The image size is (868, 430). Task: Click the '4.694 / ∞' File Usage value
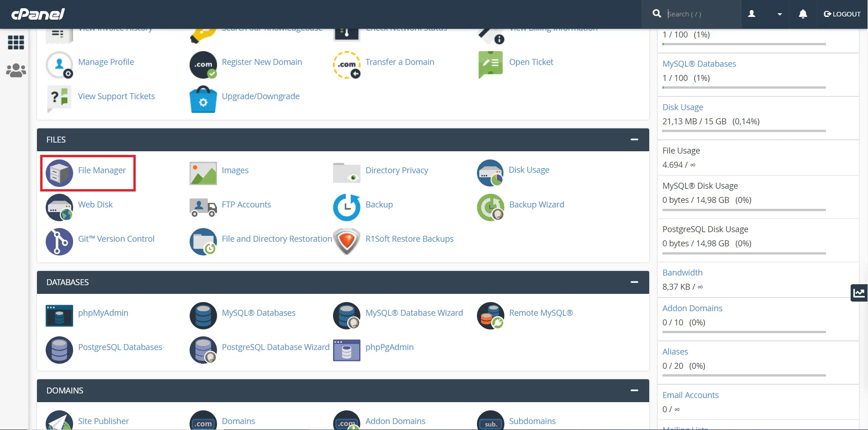(x=679, y=165)
